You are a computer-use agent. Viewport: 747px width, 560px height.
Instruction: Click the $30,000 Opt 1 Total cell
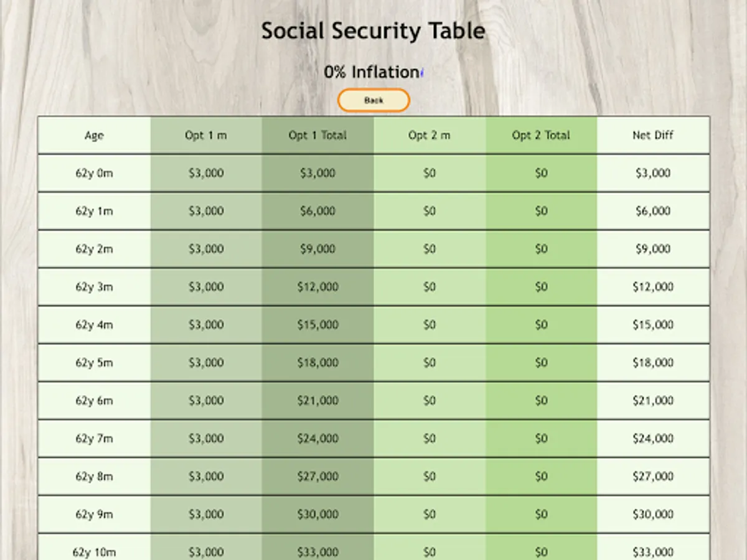click(x=317, y=515)
